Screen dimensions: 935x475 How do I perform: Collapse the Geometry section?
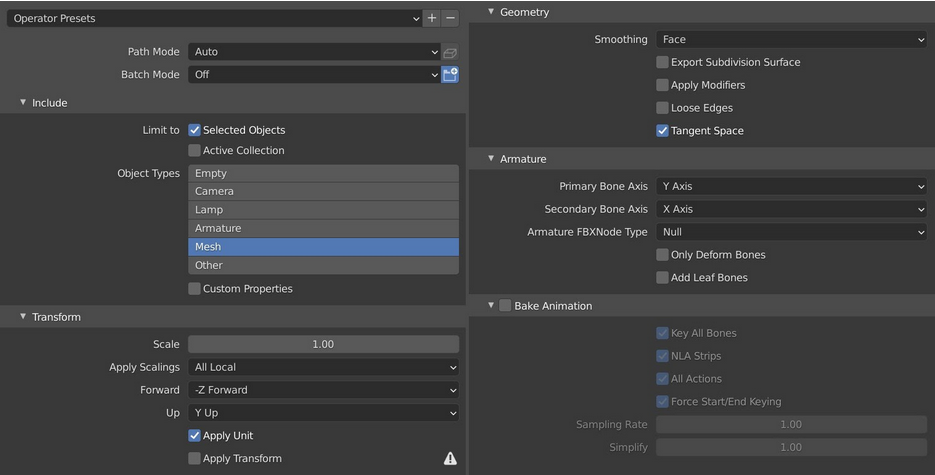coord(491,12)
